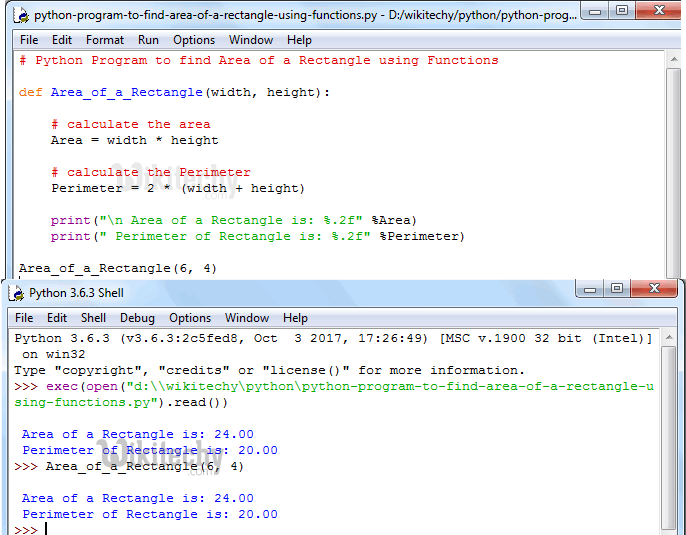Image resolution: width=686 pixels, height=535 pixels.
Task: Expand the Help menu in Python Shell
Action: point(295,318)
